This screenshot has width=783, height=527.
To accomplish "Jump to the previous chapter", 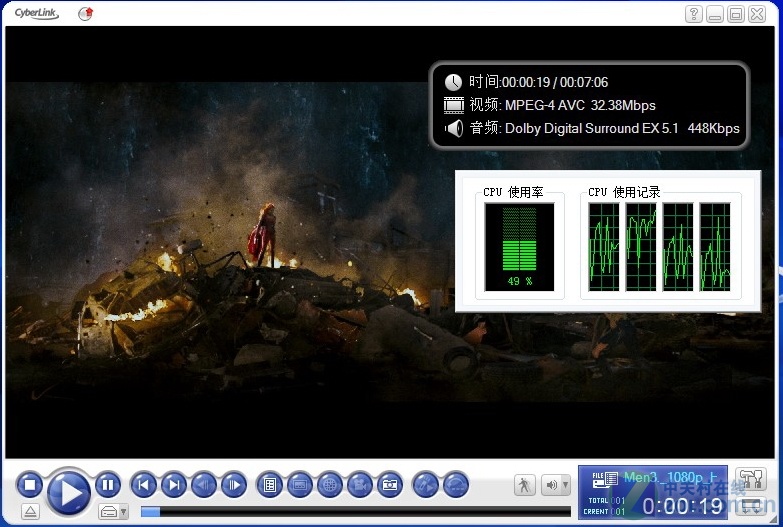I will click(144, 485).
